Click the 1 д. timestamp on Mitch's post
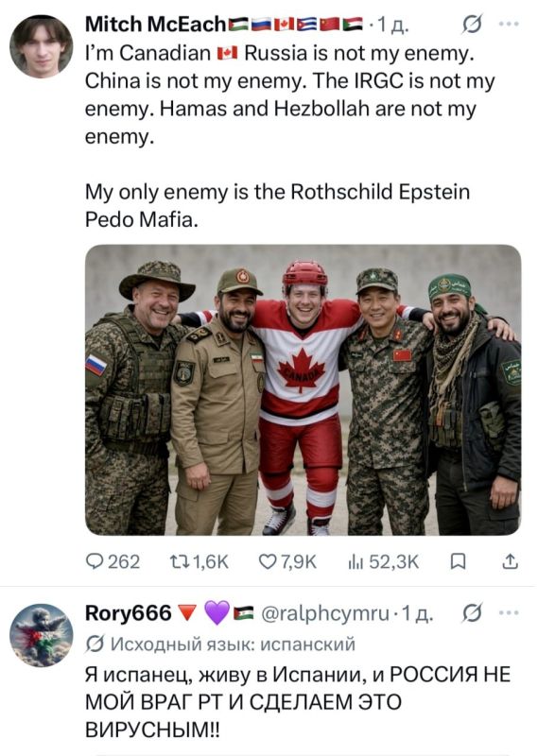The width and height of the screenshot is (538, 756). click(392, 25)
